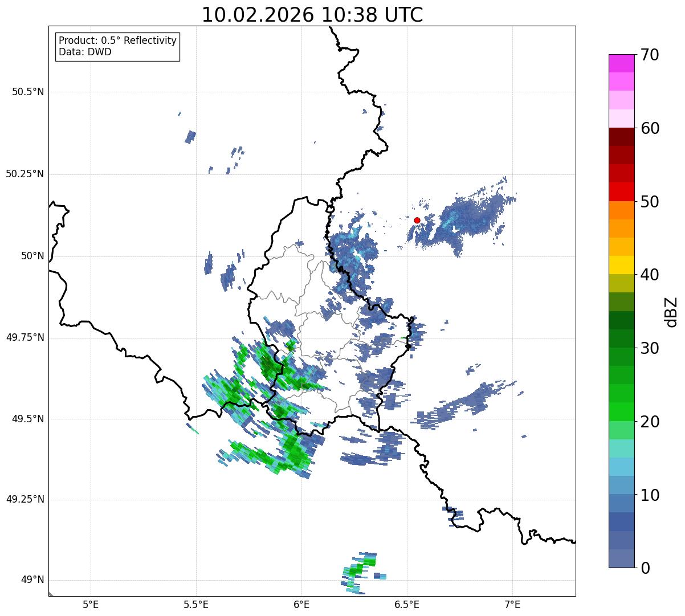Click the 50°N latitude label
This screenshot has height=616, width=685.
point(32,256)
